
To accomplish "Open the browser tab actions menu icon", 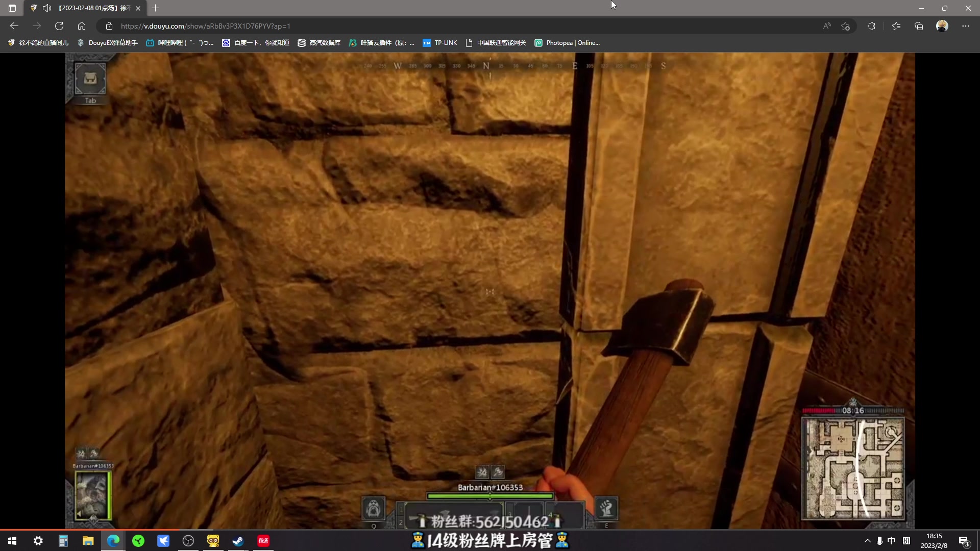I will (x=12, y=8).
